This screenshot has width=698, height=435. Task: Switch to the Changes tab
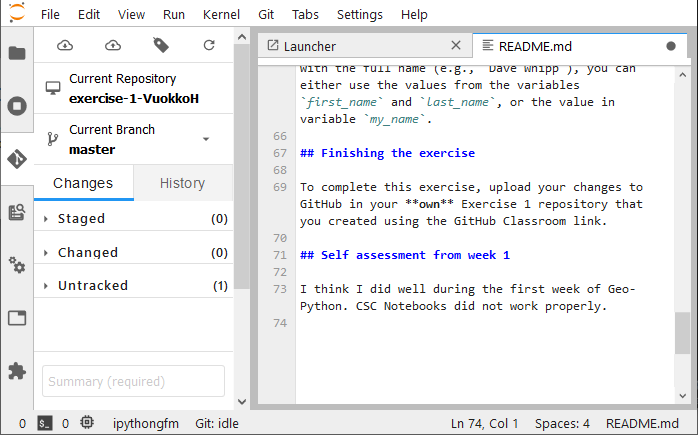click(x=83, y=183)
